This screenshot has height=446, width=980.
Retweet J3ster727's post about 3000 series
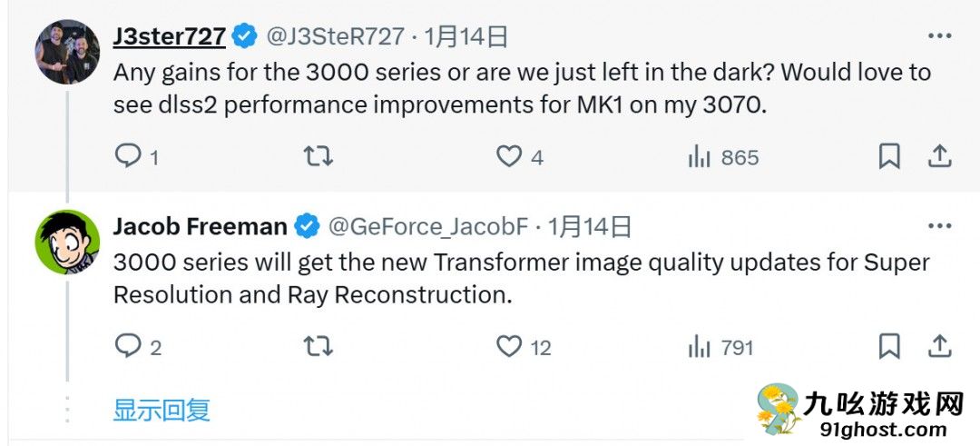point(317,157)
